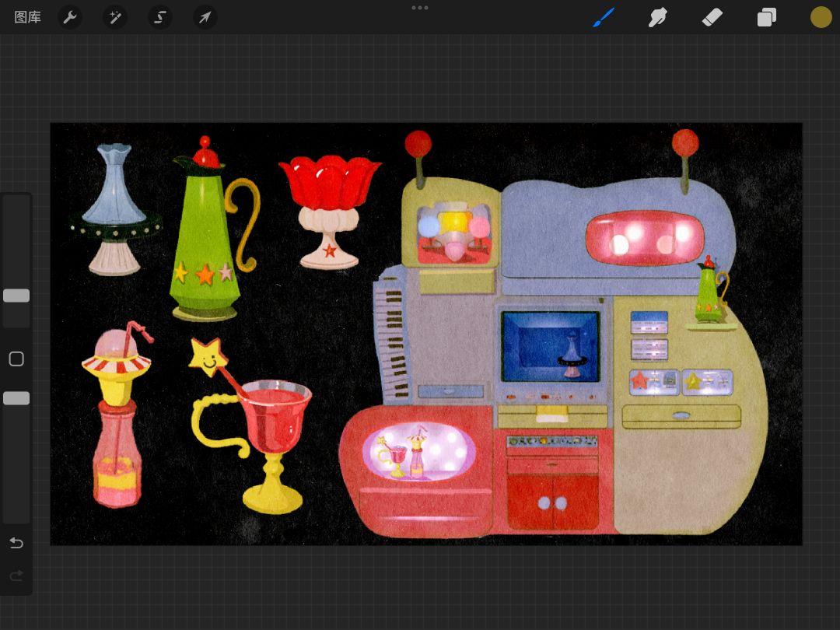Image resolution: width=840 pixels, height=630 pixels.
Task: Activate the Transform arrow tool
Action: click(205, 17)
